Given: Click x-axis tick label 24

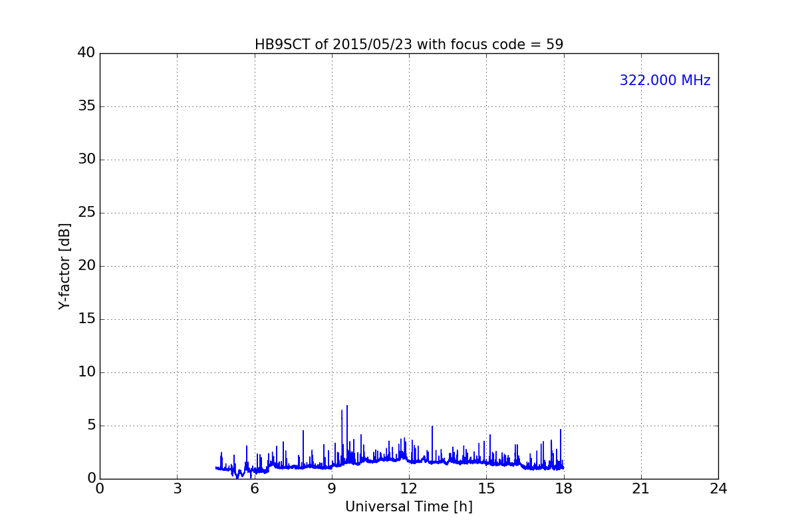Looking at the screenshot, I should pos(718,489).
